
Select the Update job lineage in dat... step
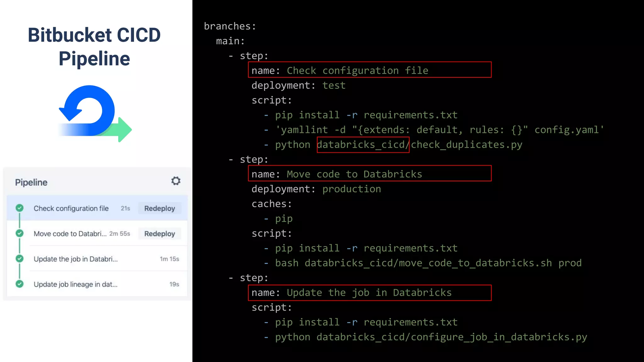tap(97, 284)
